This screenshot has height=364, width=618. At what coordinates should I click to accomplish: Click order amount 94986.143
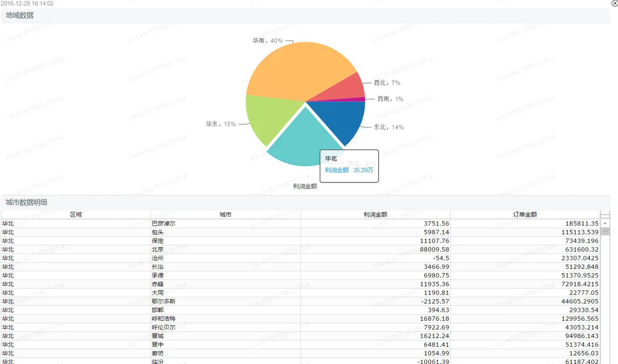pos(582,336)
